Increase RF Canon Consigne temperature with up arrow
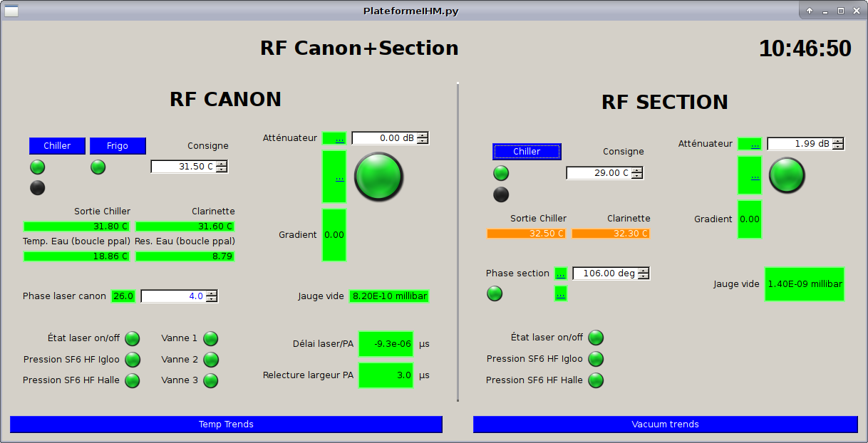Screen dimensions: 868x443 coord(222,163)
